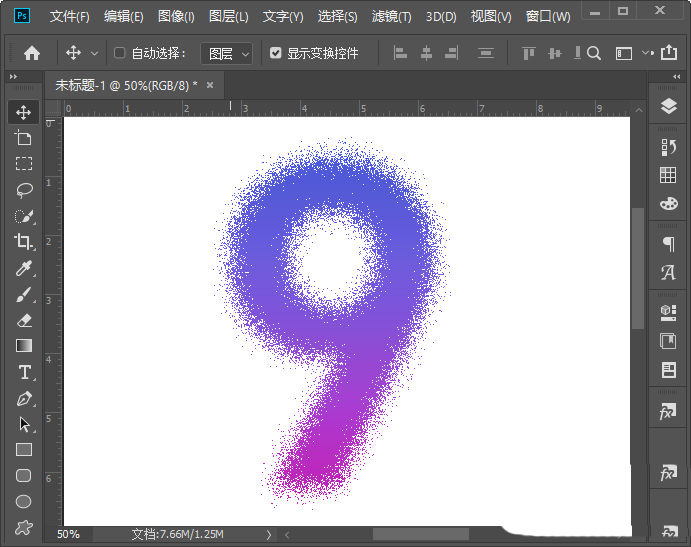This screenshot has height=547, width=691.
Task: Open the 图层 auto-select dropdown
Action: [x=227, y=54]
